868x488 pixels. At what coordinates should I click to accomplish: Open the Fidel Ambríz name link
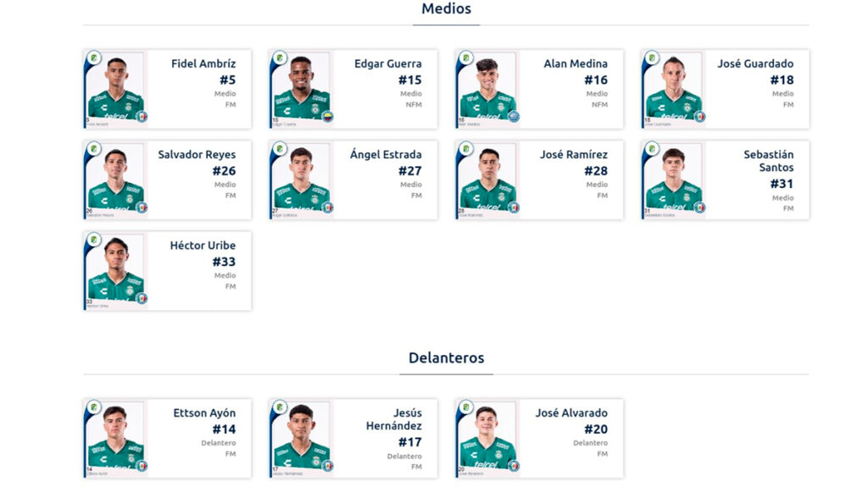(x=203, y=64)
